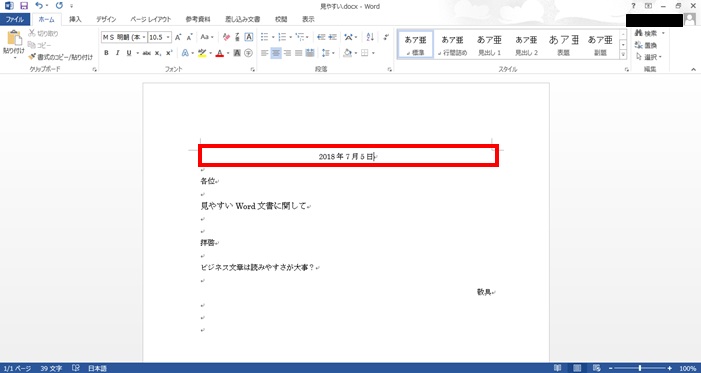Click the enclosed character (circled) icon
This screenshot has height=373, width=701.
coord(249,53)
